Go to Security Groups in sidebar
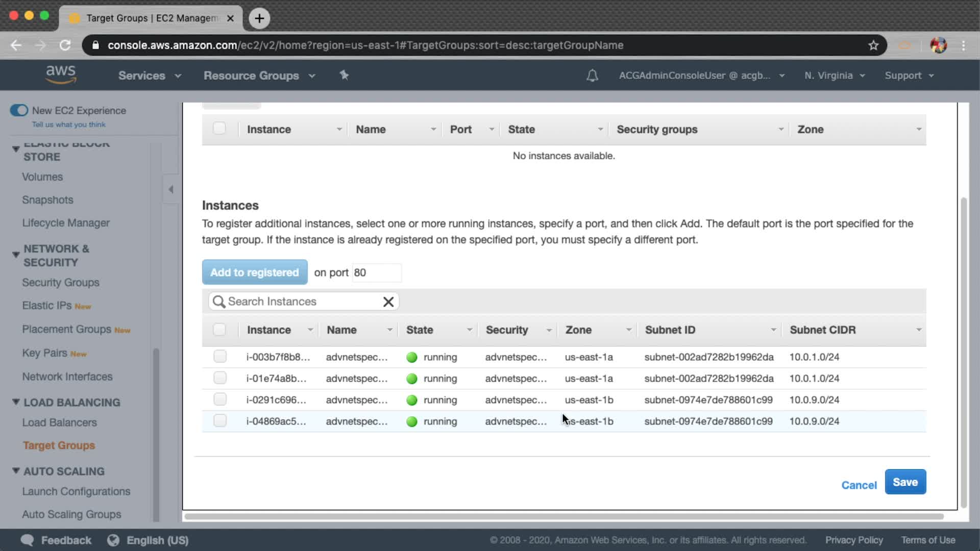The image size is (980, 551). tap(60, 283)
